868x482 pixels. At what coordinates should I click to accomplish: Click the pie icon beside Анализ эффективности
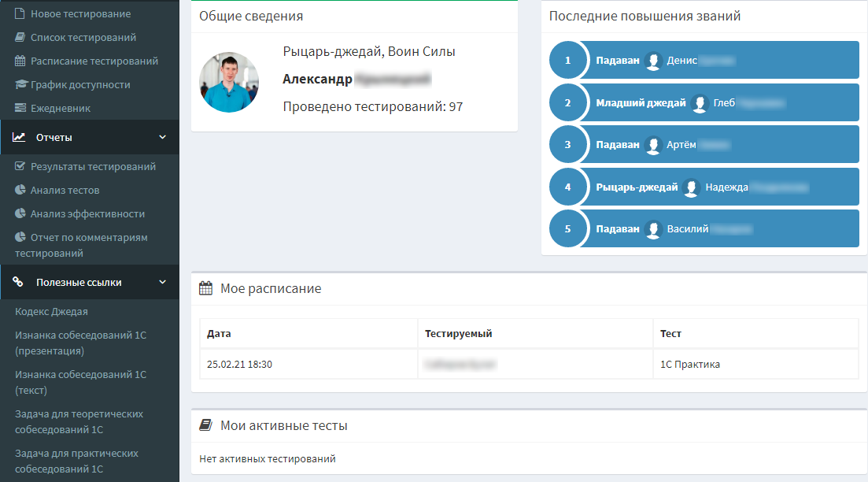point(20,214)
